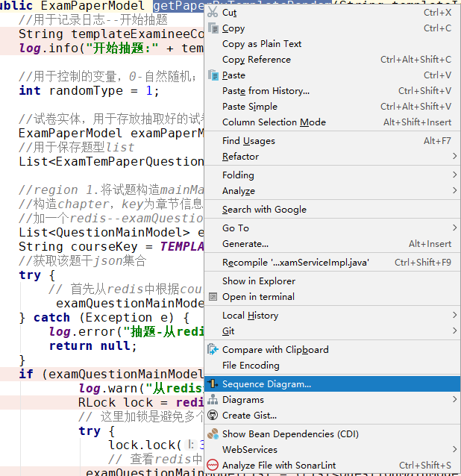Click 'if (examQuestionMainModel' line
The image size is (461, 476).
pos(111,375)
